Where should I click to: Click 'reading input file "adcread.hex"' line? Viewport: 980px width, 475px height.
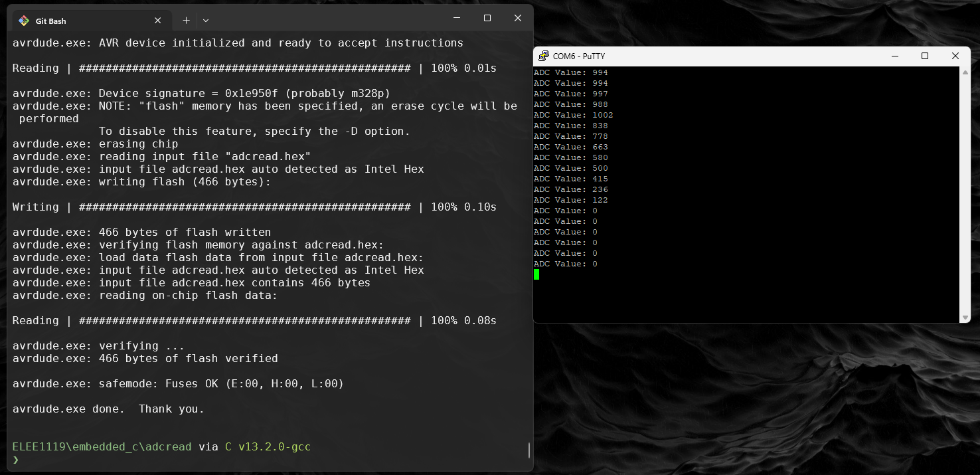coord(161,156)
